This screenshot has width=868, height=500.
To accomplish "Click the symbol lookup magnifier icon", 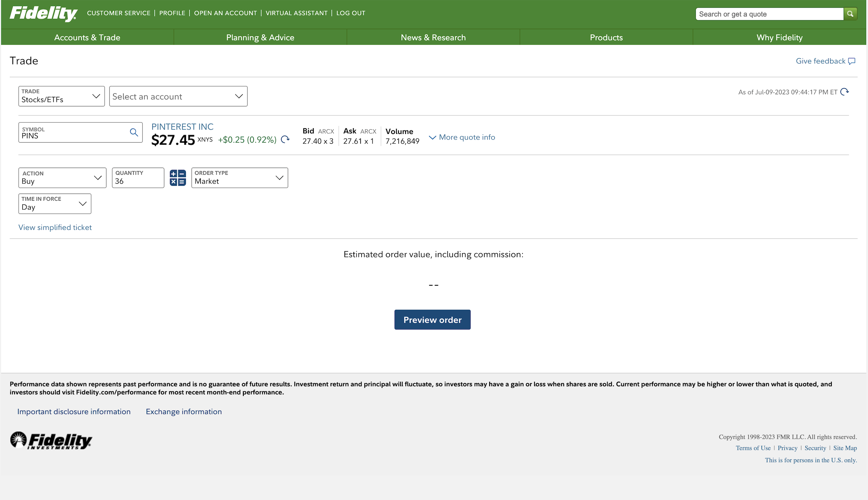I will click(134, 132).
